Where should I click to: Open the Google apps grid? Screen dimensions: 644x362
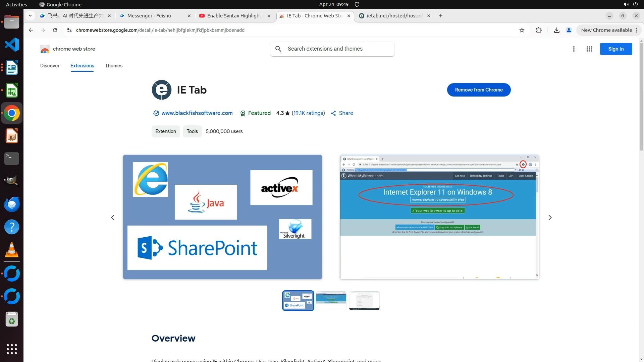pos(589,49)
